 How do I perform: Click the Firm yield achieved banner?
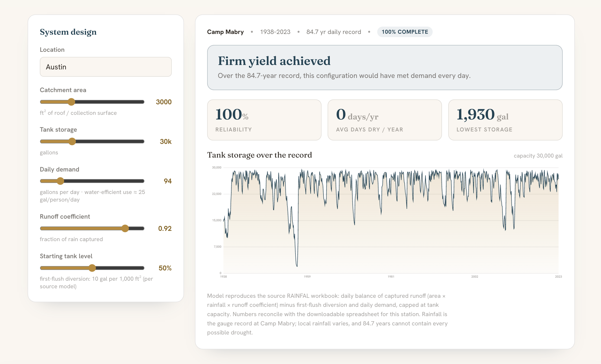(385, 67)
